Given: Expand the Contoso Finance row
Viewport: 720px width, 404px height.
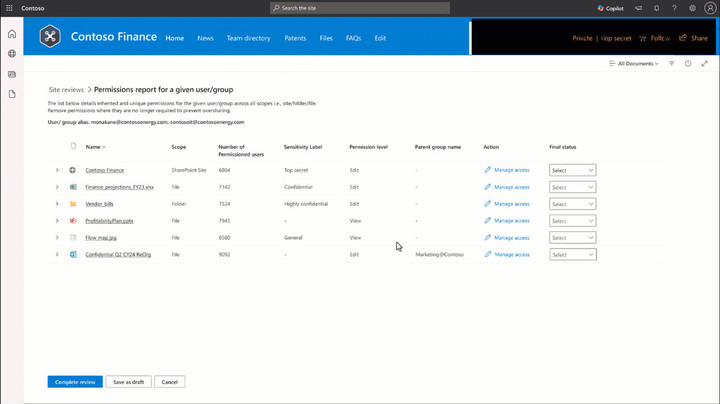Looking at the screenshot, I should (x=57, y=170).
